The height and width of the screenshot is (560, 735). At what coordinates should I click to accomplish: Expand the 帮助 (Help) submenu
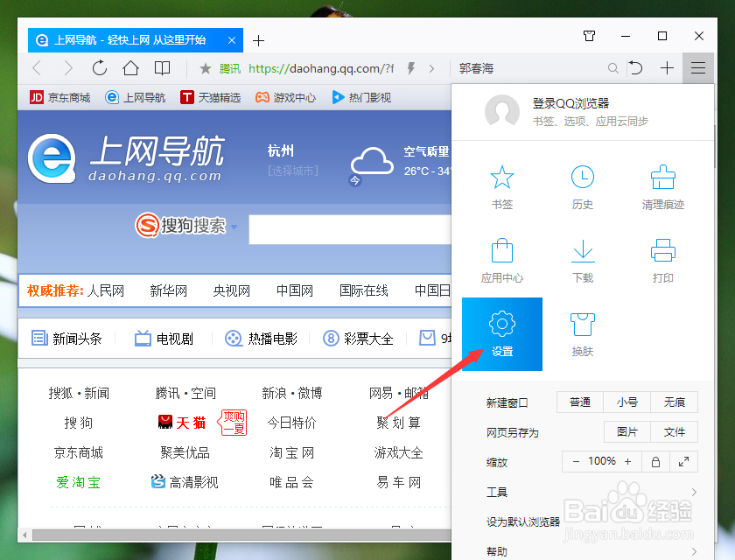[591, 551]
